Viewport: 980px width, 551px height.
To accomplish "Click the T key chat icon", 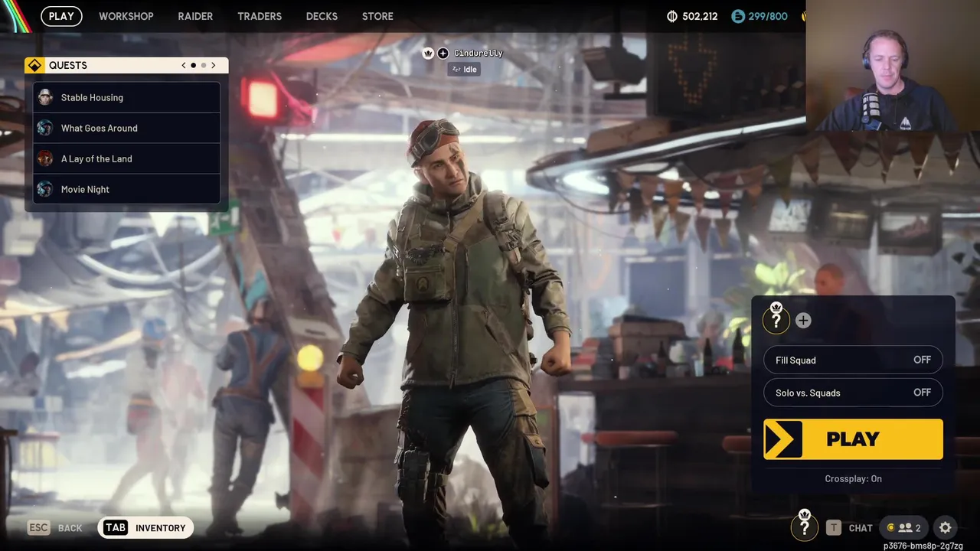I will (833, 527).
